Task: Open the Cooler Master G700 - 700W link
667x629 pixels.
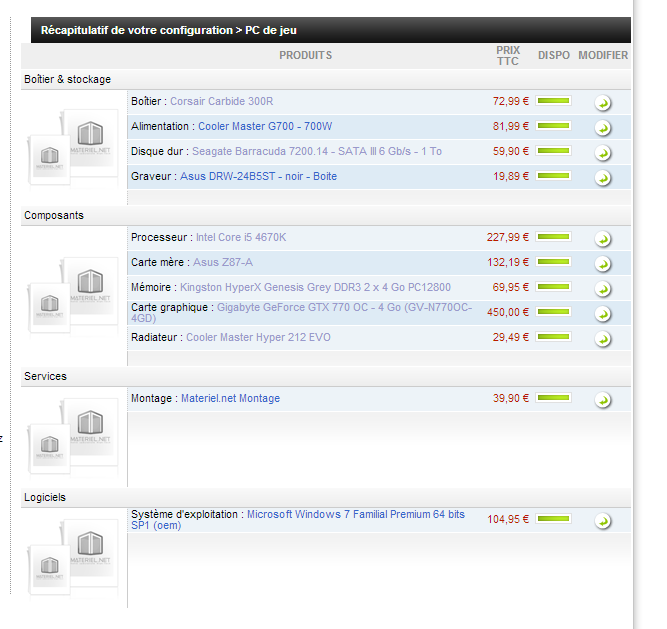Action: [265, 126]
